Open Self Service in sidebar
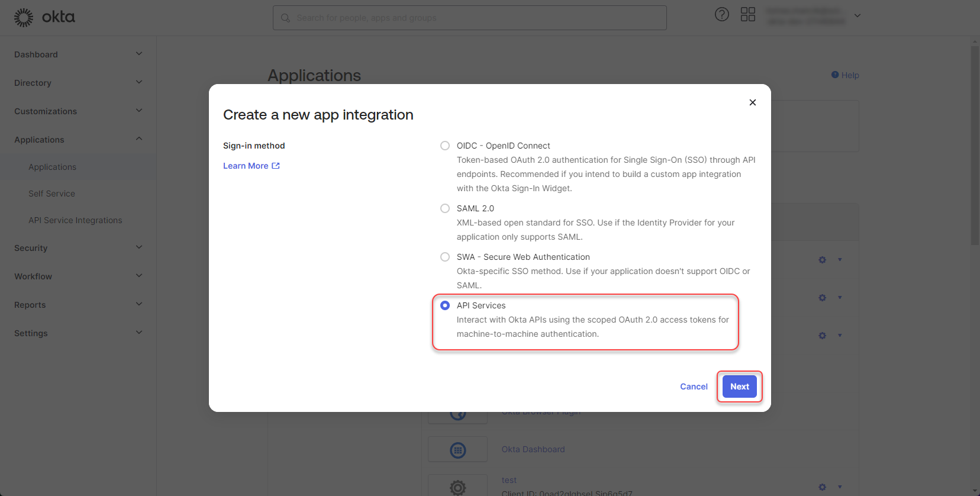 point(51,194)
